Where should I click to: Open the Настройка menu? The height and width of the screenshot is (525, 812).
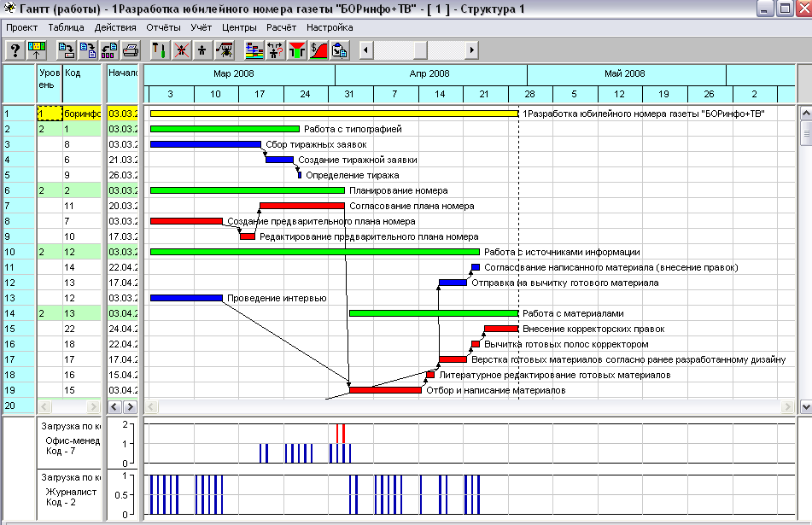pos(330,27)
